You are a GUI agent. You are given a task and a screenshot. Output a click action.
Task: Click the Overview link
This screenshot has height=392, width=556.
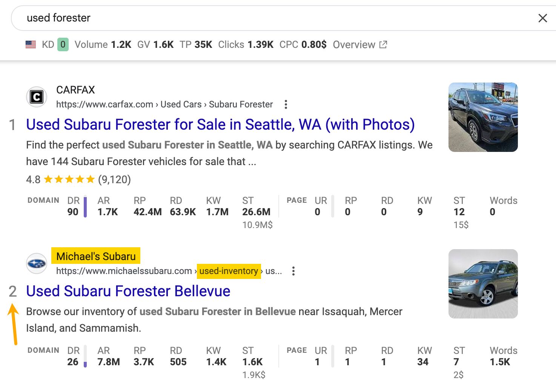pyautogui.click(x=353, y=44)
